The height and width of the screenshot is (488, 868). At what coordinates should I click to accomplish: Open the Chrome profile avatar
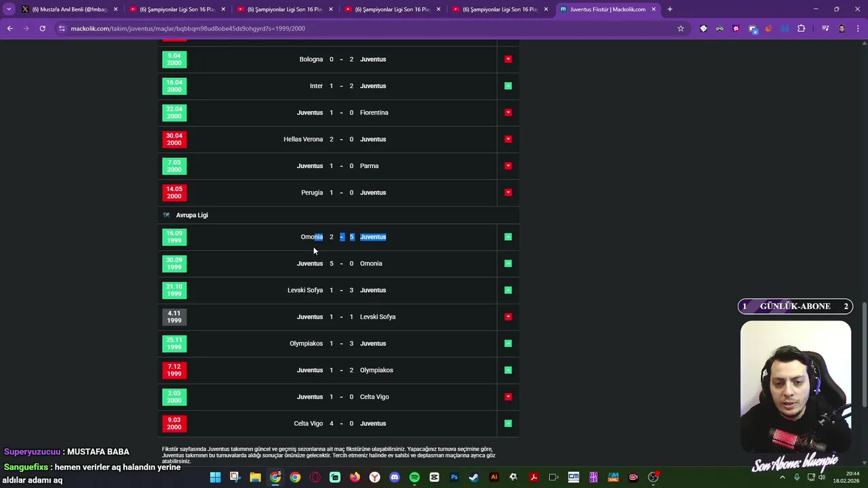pos(842,28)
